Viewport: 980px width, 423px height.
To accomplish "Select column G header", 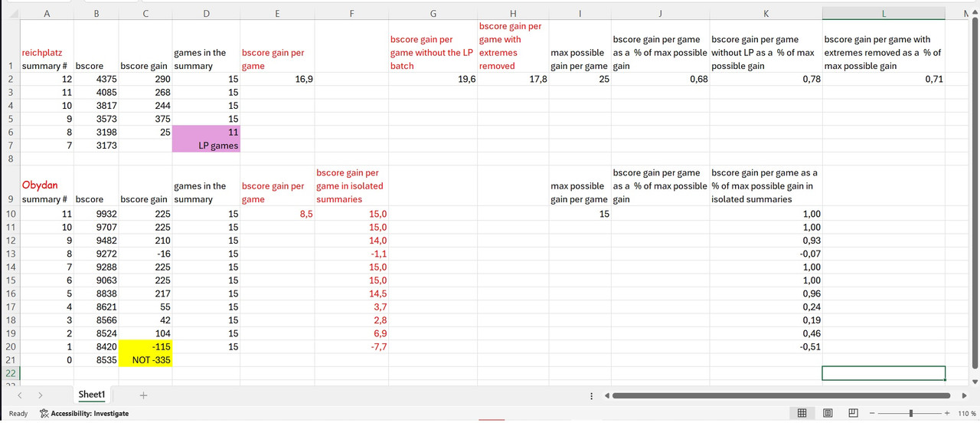I will pyautogui.click(x=433, y=13).
